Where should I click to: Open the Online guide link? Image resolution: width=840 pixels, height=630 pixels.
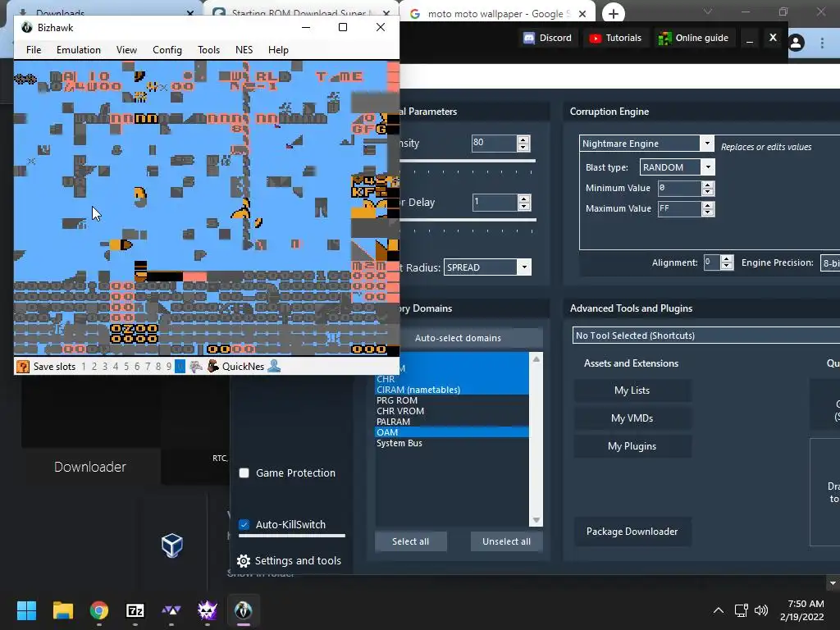point(693,38)
